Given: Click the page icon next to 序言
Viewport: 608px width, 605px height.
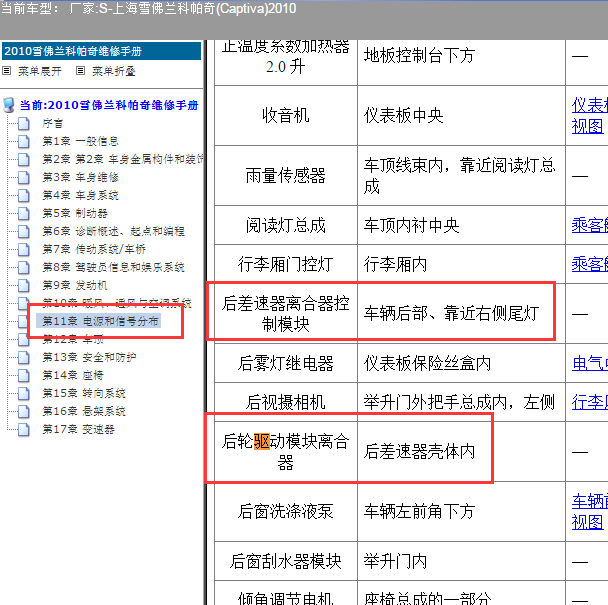Looking at the screenshot, I should click(24, 124).
